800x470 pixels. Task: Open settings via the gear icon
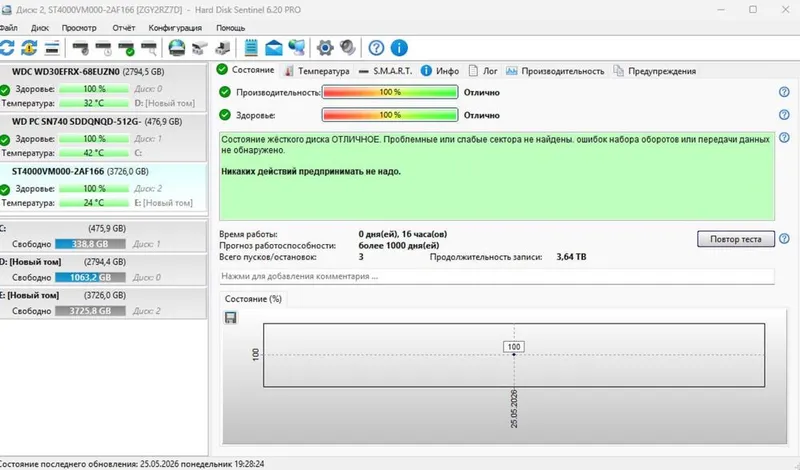click(325, 48)
